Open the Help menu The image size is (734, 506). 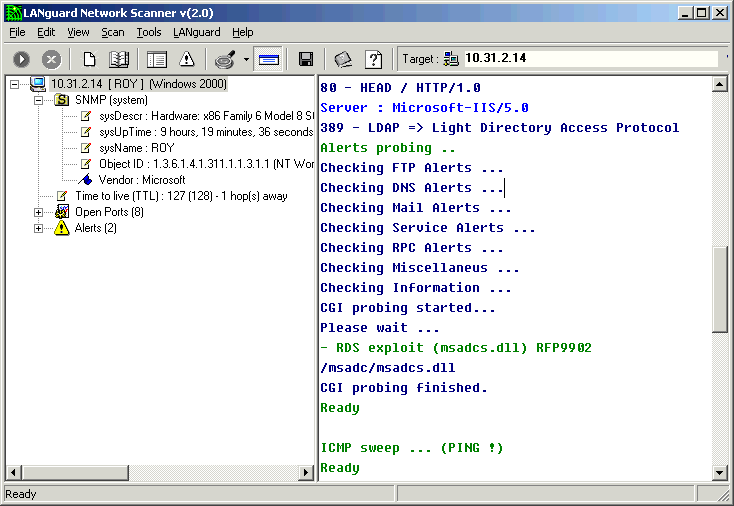point(242,32)
